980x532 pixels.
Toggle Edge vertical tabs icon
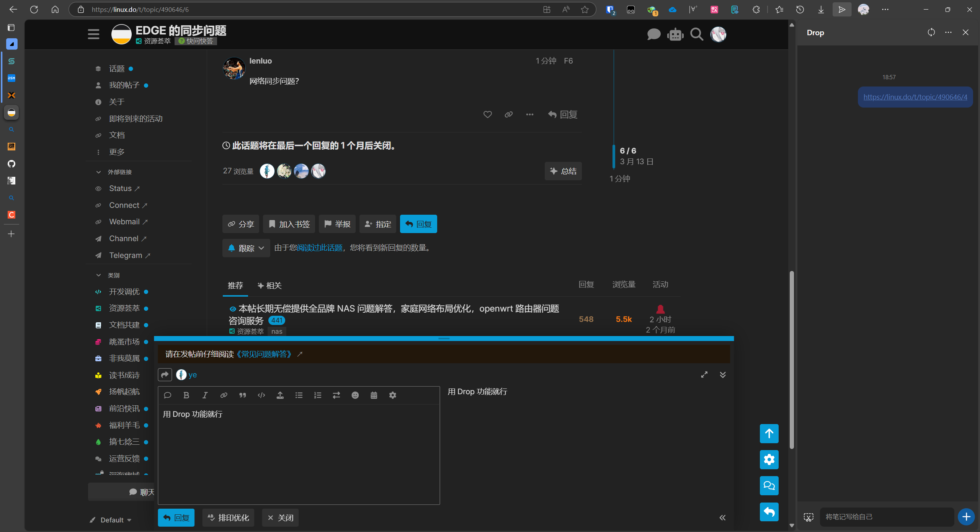[x=11, y=28]
